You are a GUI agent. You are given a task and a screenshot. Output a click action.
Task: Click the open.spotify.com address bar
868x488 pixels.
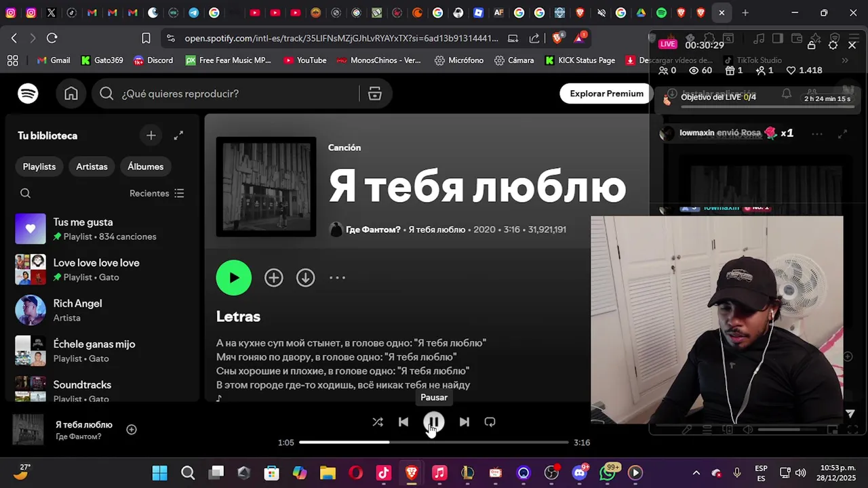point(341,38)
